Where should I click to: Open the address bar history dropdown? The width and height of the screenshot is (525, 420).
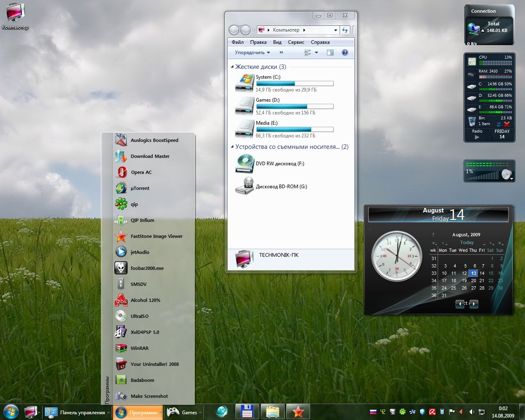click(x=336, y=30)
